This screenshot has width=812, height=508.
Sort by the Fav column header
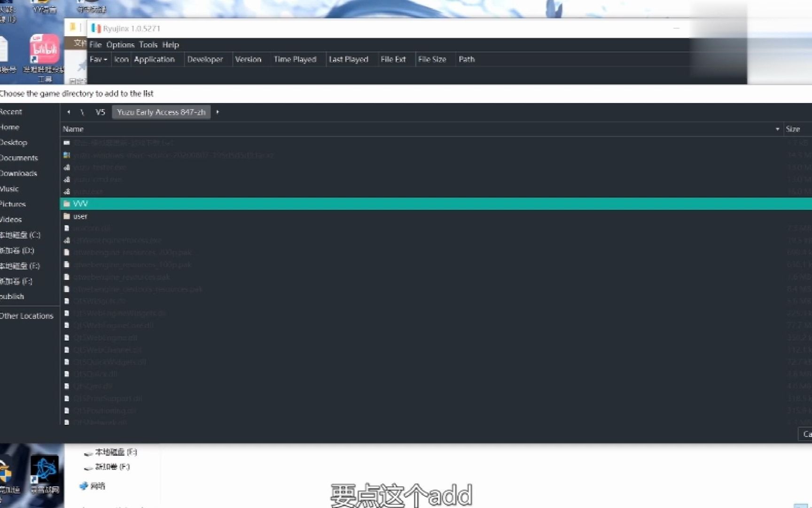click(x=99, y=59)
